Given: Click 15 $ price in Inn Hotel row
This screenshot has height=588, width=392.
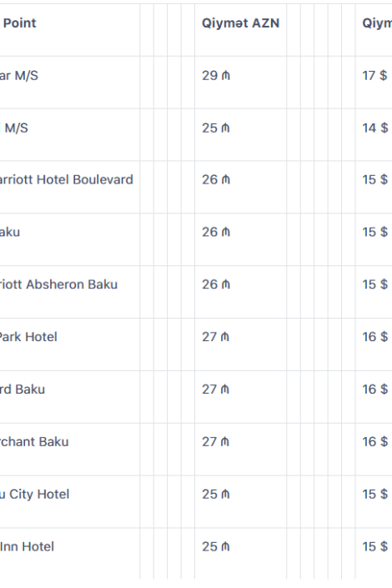Looking at the screenshot, I should point(374,547).
